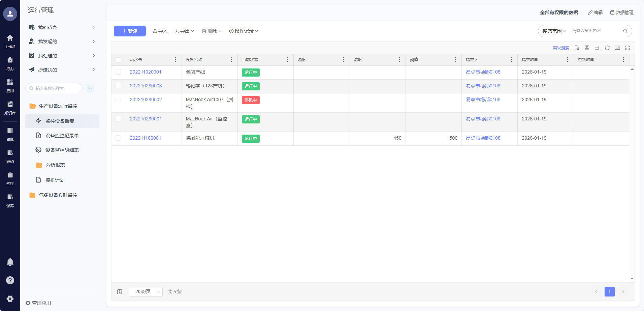Open the help question mark icon

coord(10,280)
